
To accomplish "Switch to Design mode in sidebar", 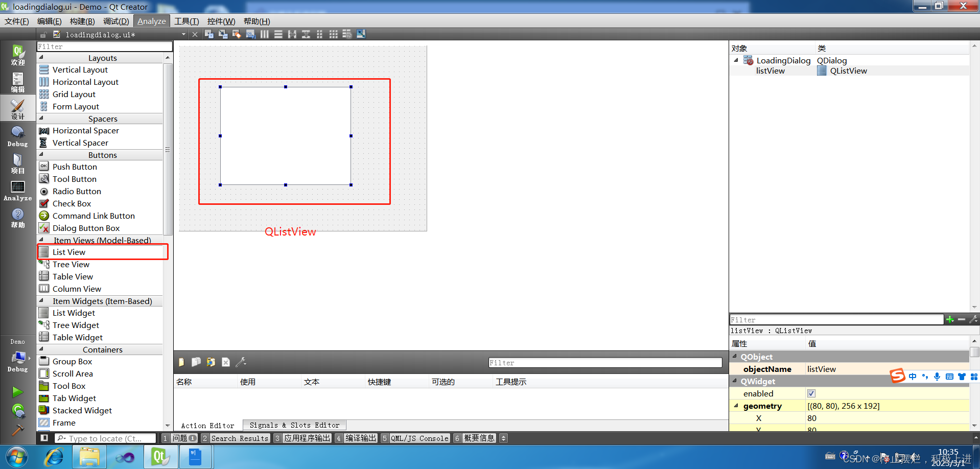I will 18,109.
